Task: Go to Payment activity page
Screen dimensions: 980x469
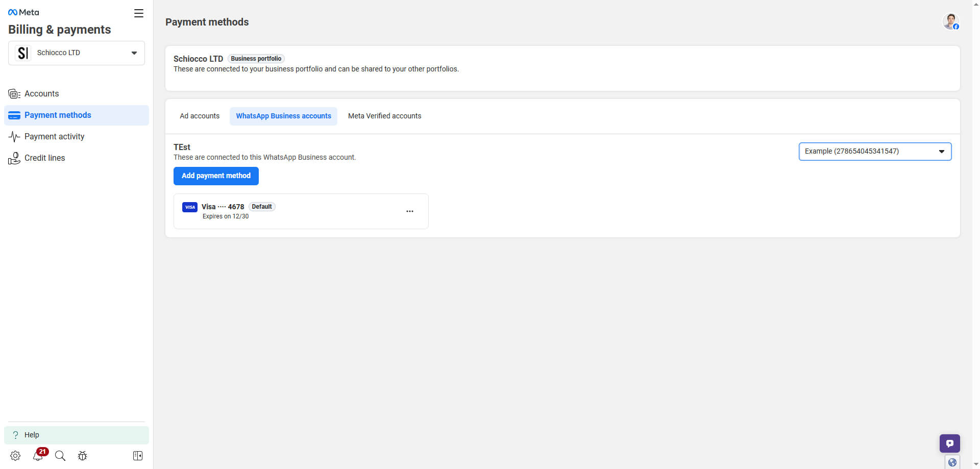Action: tap(54, 137)
